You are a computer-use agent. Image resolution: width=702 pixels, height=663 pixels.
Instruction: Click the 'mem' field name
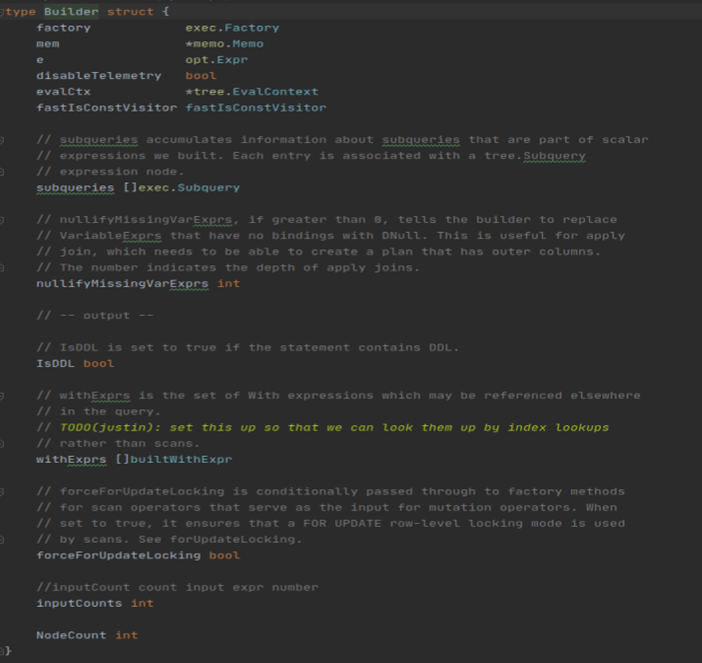click(48, 44)
